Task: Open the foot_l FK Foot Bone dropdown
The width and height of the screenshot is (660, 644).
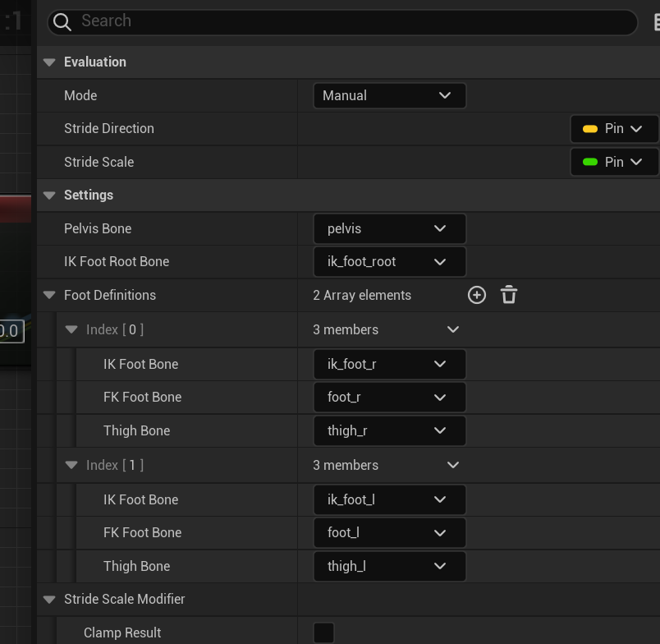Action: click(389, 532)
